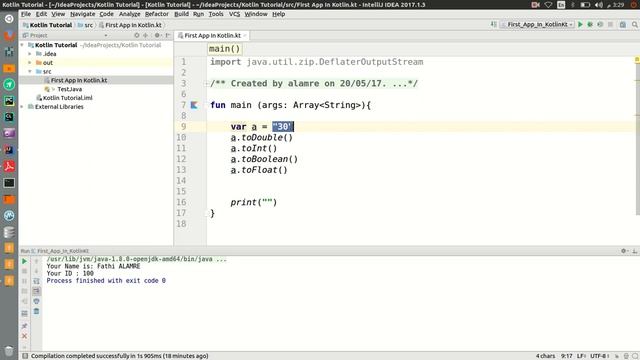Click the tool-window toggle at the status bar's left end
Viewport: 640px width, 360px height.
[x=25, y=356]
